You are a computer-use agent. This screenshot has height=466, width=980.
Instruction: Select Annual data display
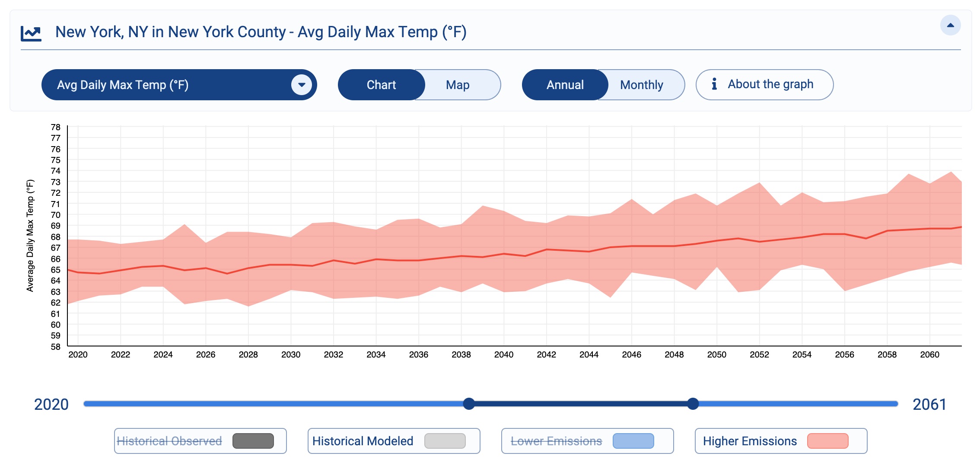(x=564, y=85)
